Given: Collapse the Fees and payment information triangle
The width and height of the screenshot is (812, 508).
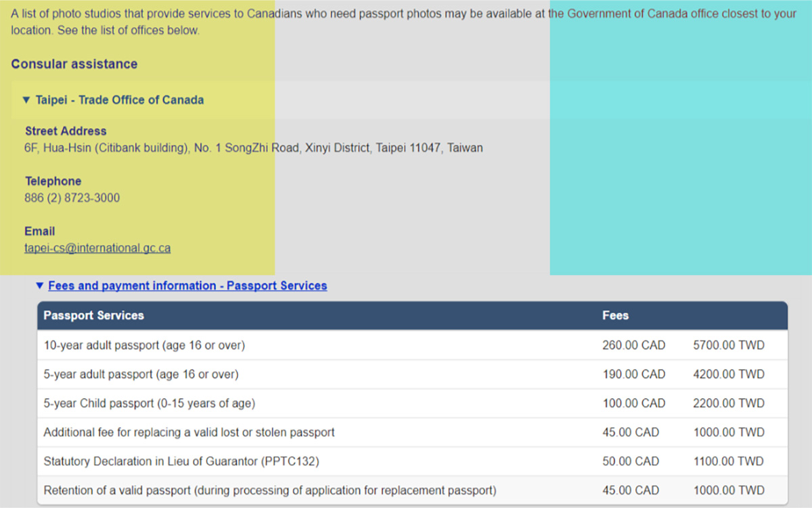Looking at the screenshot, I should coord(40,286).
